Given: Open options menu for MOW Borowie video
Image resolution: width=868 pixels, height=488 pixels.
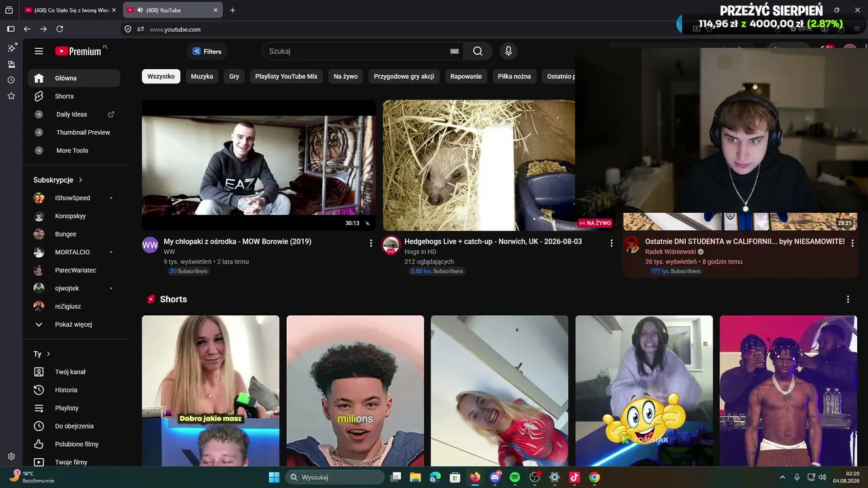Looking at the screenshot, I should 371,243.
